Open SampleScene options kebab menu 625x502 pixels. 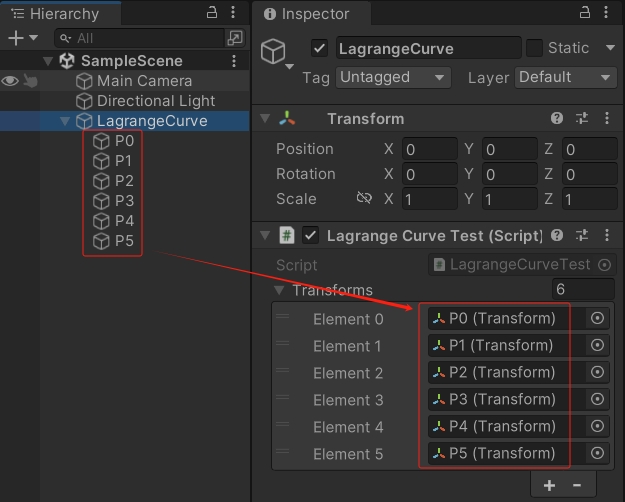click(x=234, y=61)
